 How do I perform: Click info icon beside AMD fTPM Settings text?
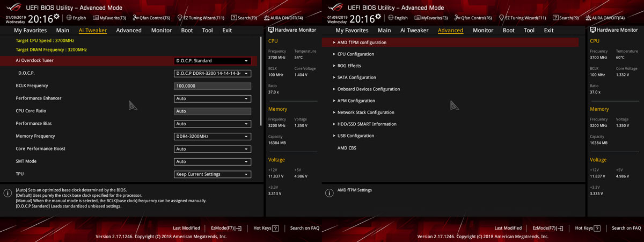330,193
